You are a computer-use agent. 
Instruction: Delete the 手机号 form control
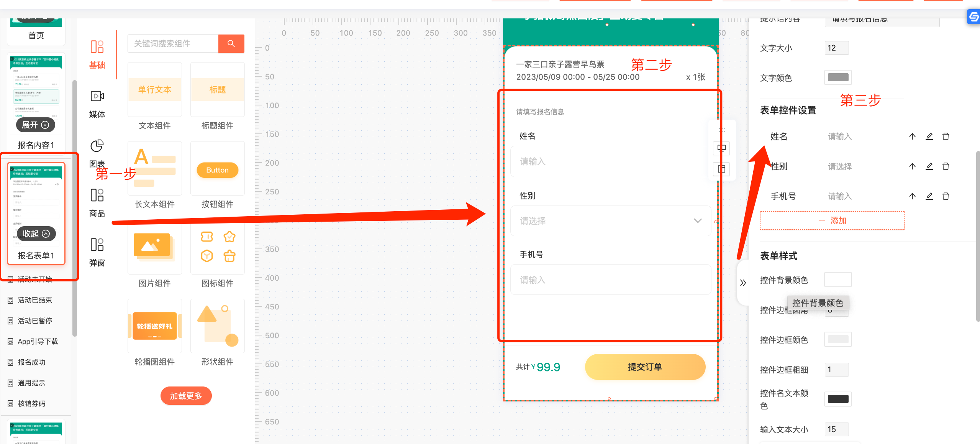[946, 196]
